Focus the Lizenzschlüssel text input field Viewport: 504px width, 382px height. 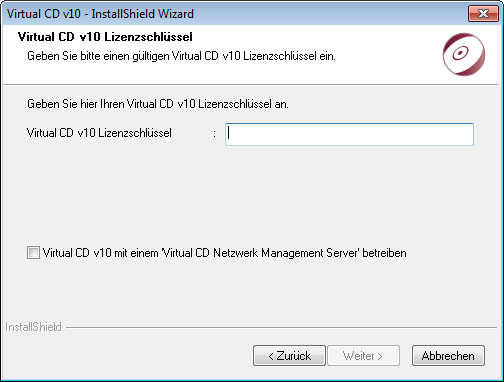coord(349,134)
